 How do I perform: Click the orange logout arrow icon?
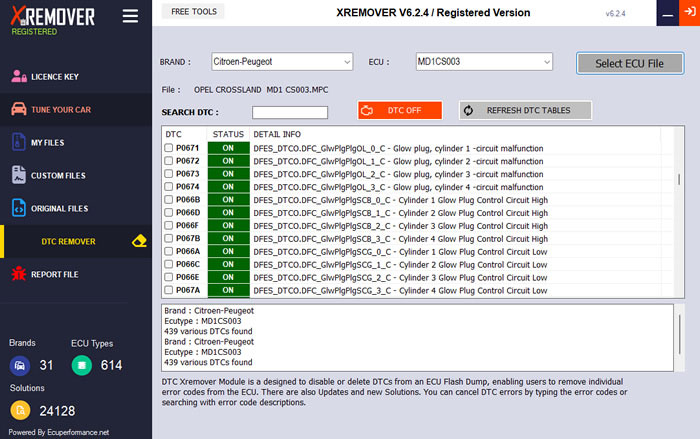pos(689,13)
